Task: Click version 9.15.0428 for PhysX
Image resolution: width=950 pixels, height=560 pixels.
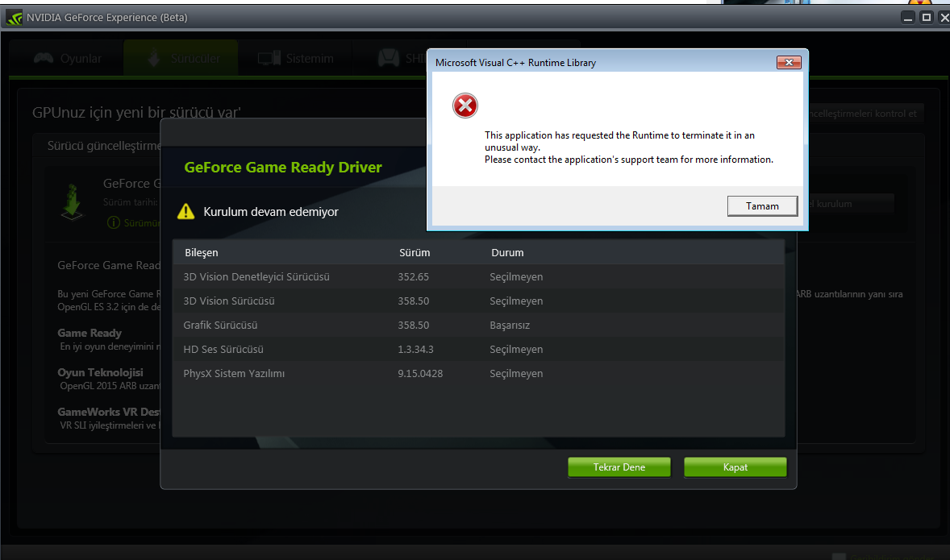Action: point(420,374)
